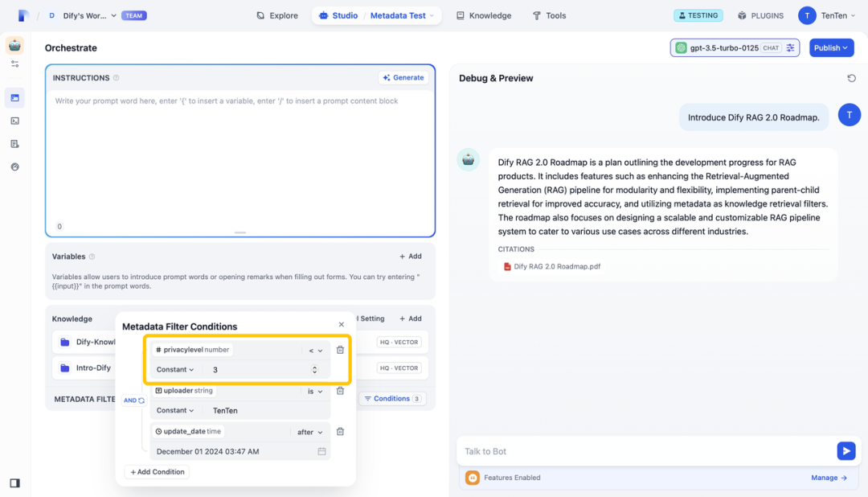This screenshot has height=497, width=868.
Task: Open the Knowledge tab
Action: [484, 15]
